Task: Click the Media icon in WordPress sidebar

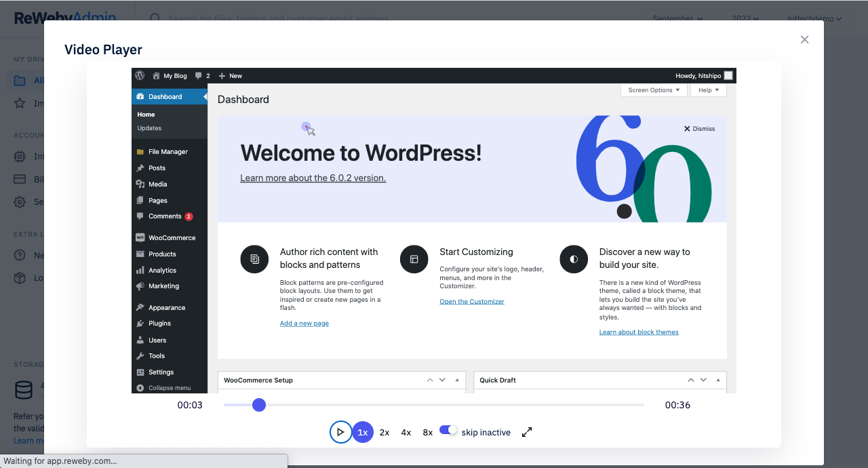Action: click(140, 184)
